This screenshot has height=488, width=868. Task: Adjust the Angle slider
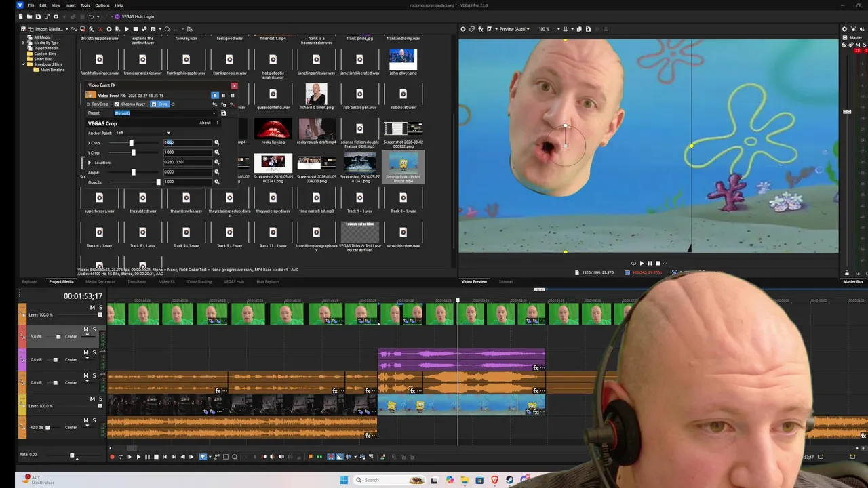133,172
